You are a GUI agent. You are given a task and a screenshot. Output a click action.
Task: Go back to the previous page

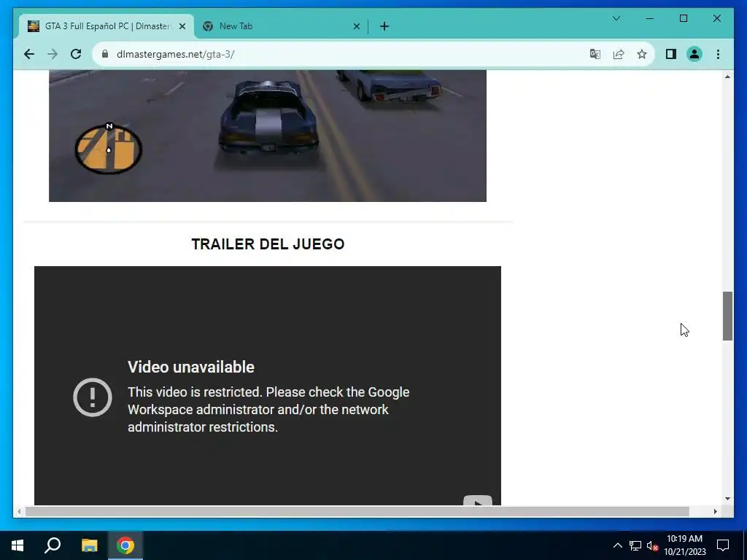click(29, 54)
